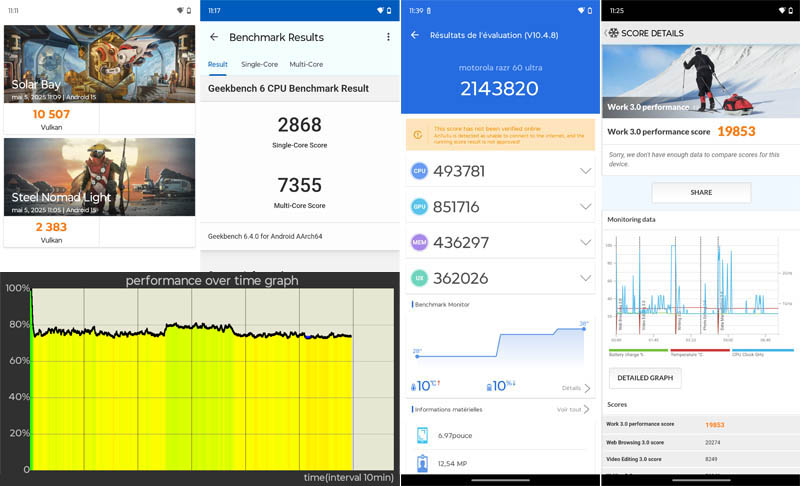This screenshot has width=800, height=486.
Task: Click the blue CPU score badge
Action: pyautogui.click(x=420, y=171)
